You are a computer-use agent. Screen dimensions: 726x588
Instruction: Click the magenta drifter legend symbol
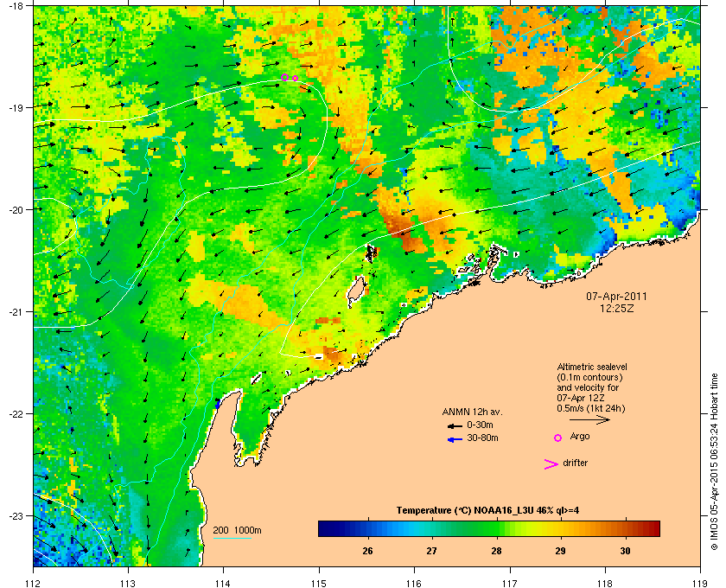(551, 464)
